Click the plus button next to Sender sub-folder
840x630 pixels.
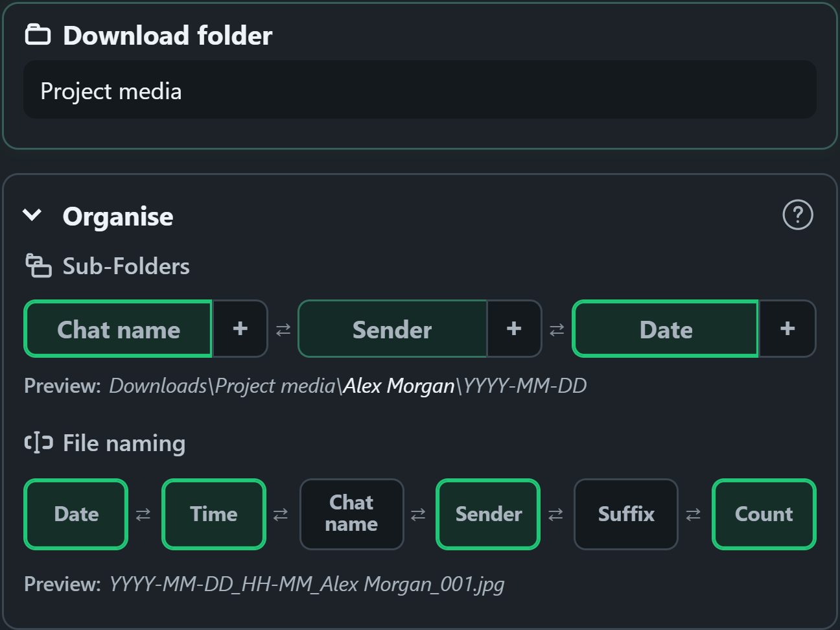tap(514, 329)
